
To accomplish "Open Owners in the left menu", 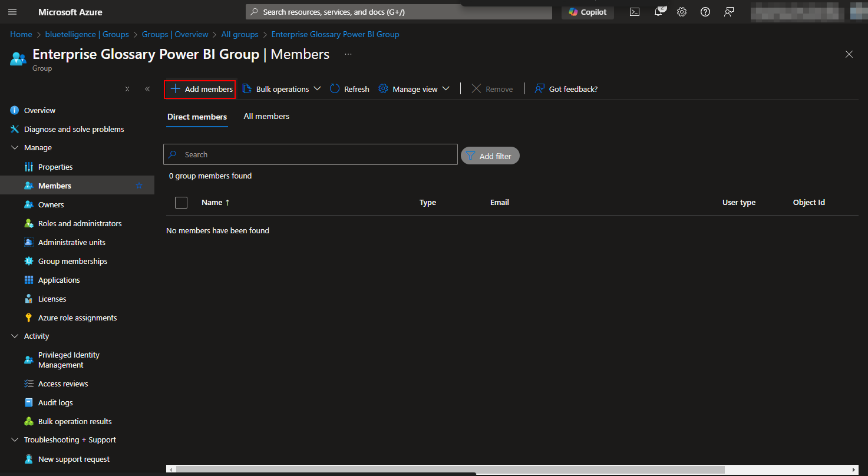I will (51, 204).
